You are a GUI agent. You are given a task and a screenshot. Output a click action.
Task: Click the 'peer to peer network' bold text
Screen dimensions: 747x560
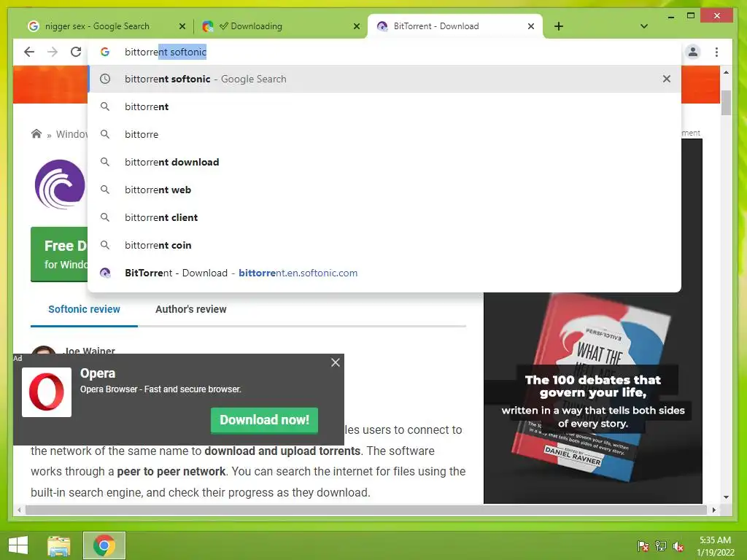[x=171, y=472]
